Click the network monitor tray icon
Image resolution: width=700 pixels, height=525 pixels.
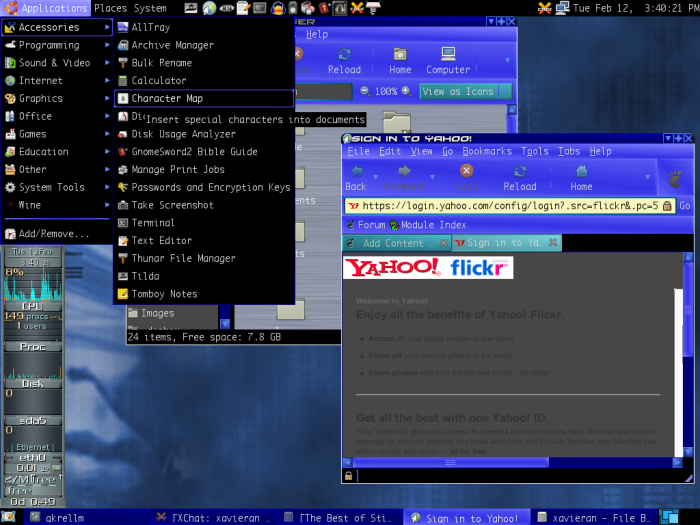tap(562, 8)
